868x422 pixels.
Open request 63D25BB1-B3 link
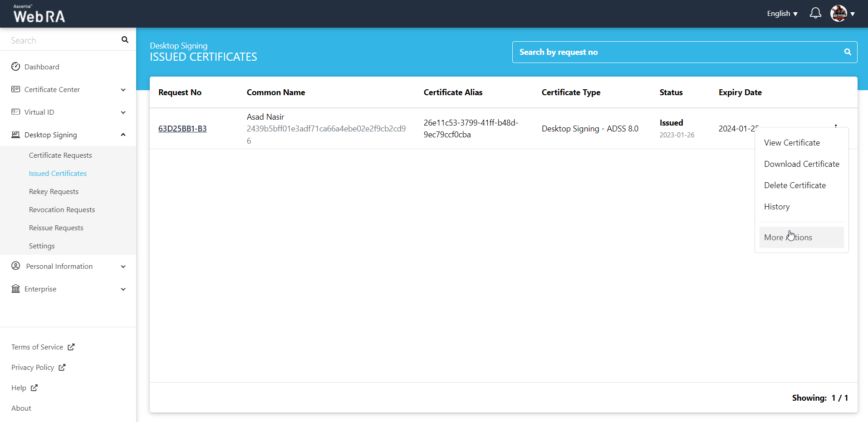(x=182, y=129)
